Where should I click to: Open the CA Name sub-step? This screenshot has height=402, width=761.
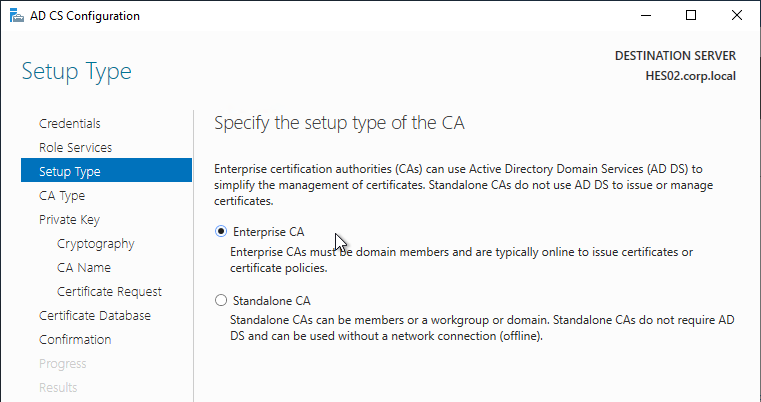click(84, 268)
